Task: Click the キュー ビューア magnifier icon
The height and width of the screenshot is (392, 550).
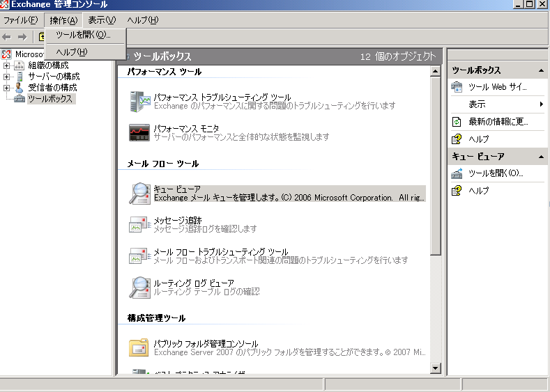Action: pos(139,194)
